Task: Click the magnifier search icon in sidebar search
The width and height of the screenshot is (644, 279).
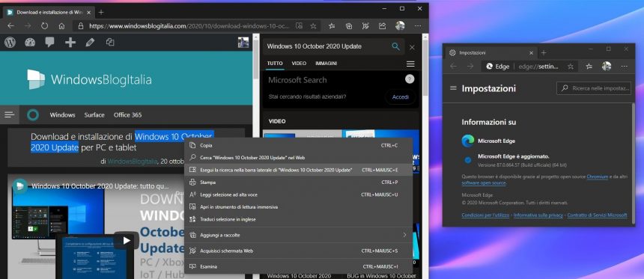Action: (395, 46)
